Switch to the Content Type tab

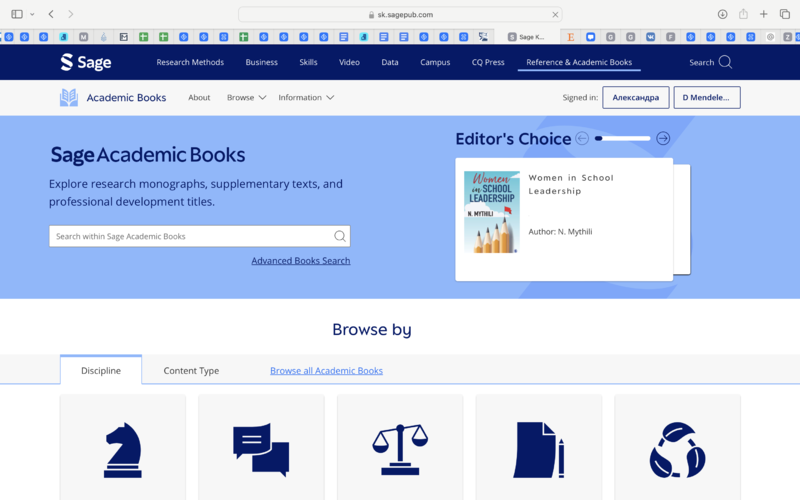coord(191,370)
